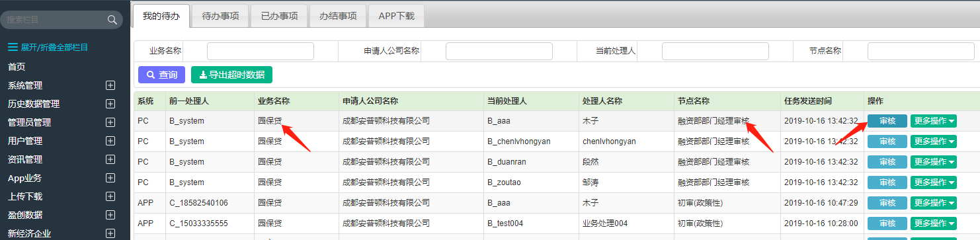This screenshot has width=980, height=240.
Task: Click timestamp 2019-10-16 10:47:29
Action: tap(821, 203)
